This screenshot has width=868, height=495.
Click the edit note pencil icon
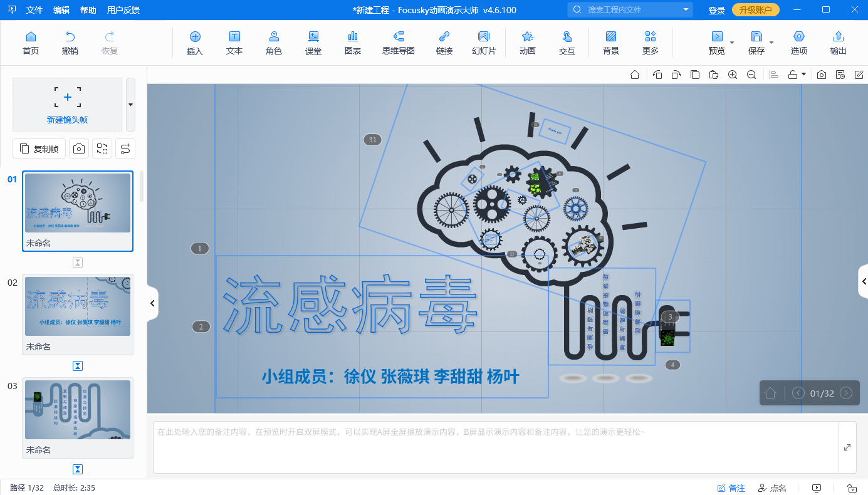[859, 75]
